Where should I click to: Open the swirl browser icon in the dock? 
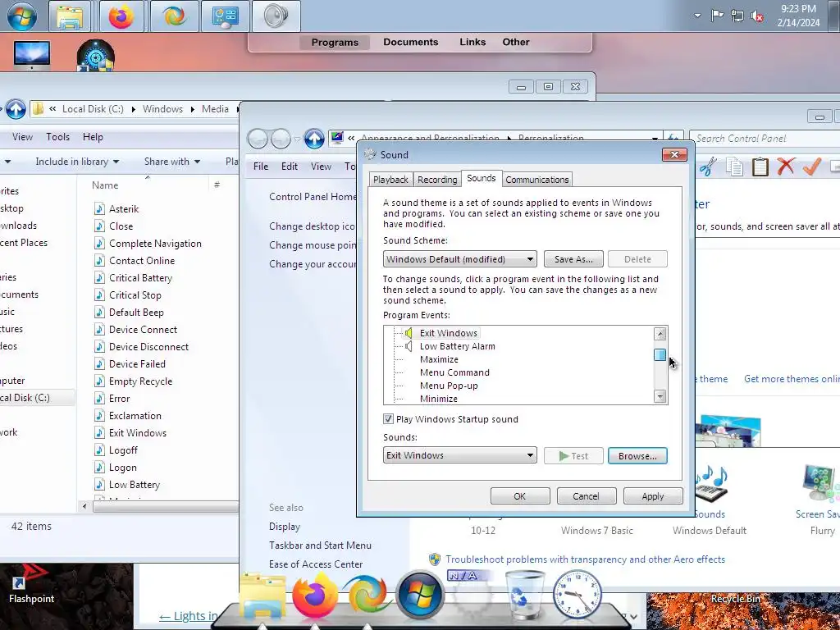coord(367,595)
